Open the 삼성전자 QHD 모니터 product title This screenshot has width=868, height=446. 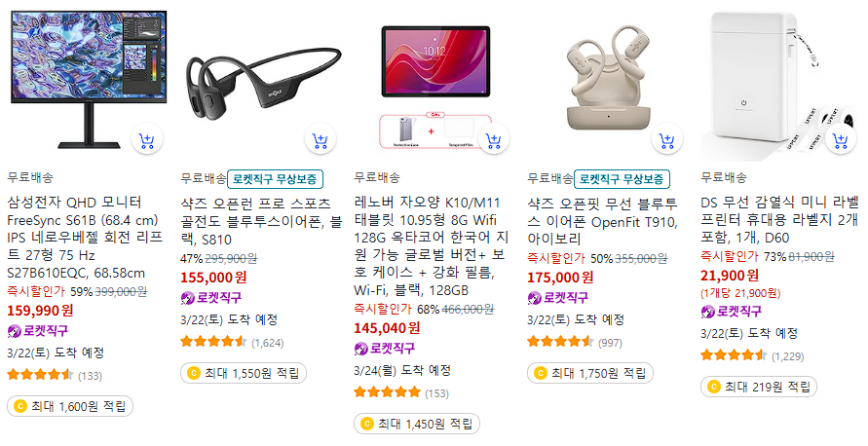86,238
